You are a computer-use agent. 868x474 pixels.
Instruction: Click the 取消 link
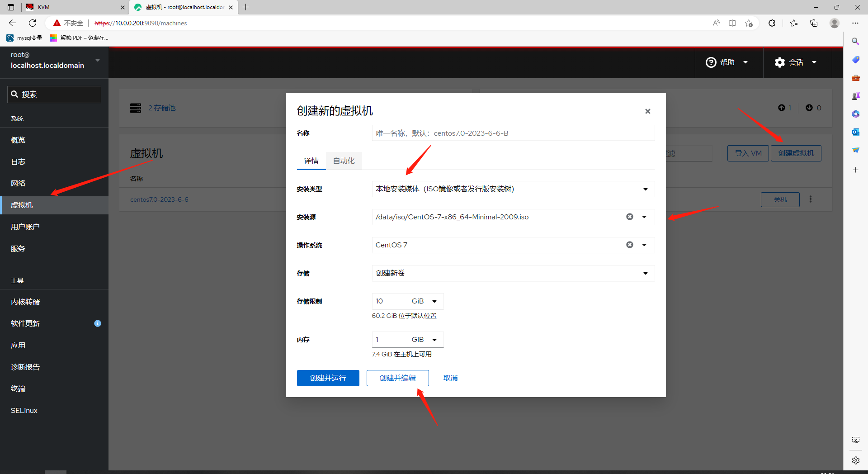click(x=450, y=378)
